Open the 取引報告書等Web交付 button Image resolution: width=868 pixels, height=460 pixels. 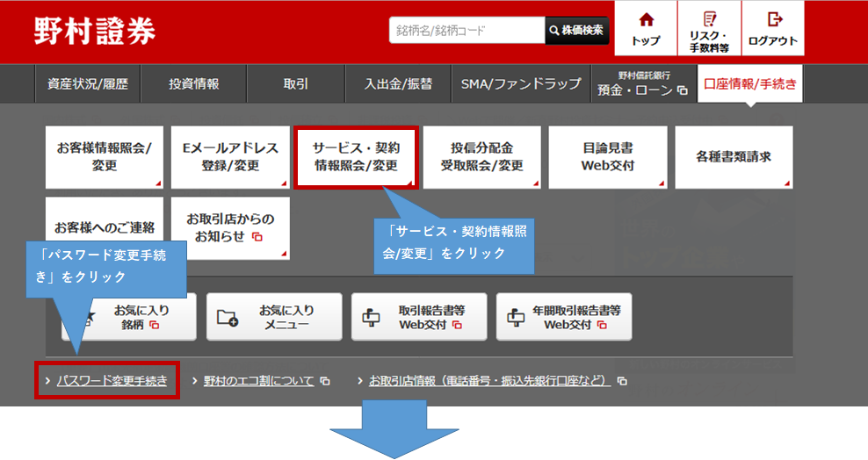coord(419,317)
